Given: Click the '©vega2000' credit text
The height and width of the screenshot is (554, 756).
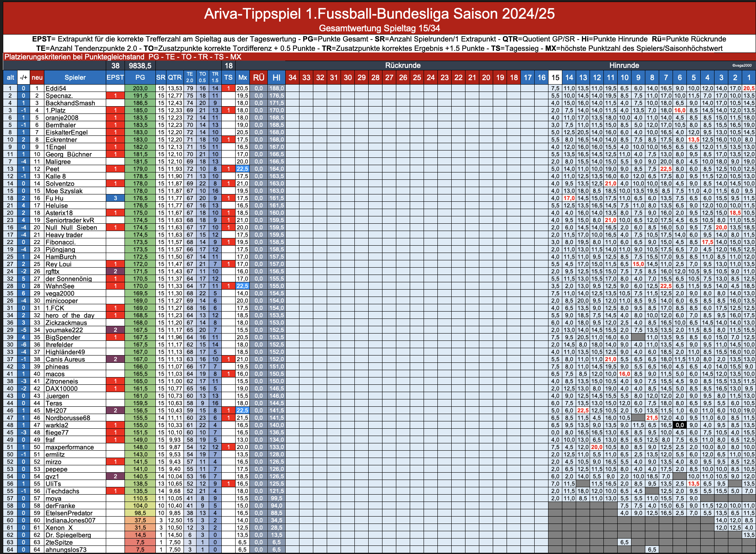Looking at the screenshot, I should [x=742, y=65].
